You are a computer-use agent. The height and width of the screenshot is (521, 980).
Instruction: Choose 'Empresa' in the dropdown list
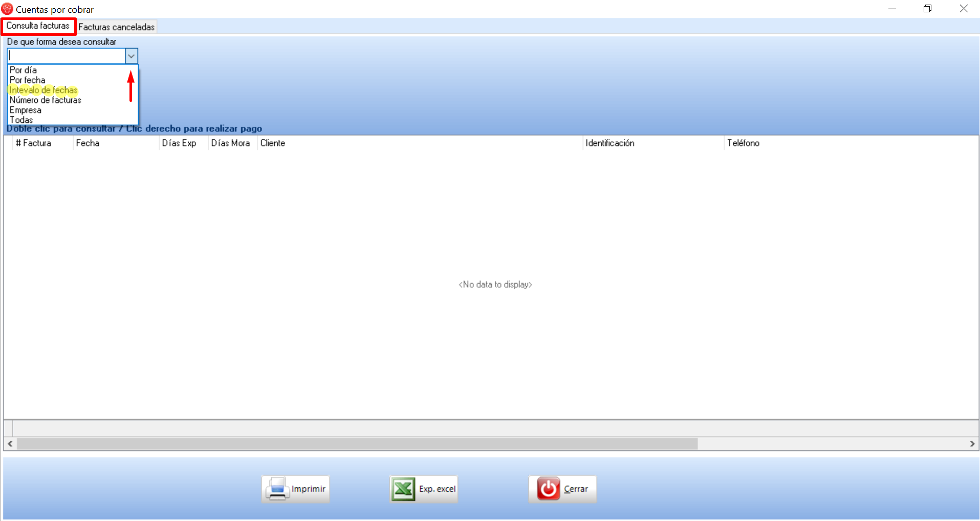pos(26,110)
